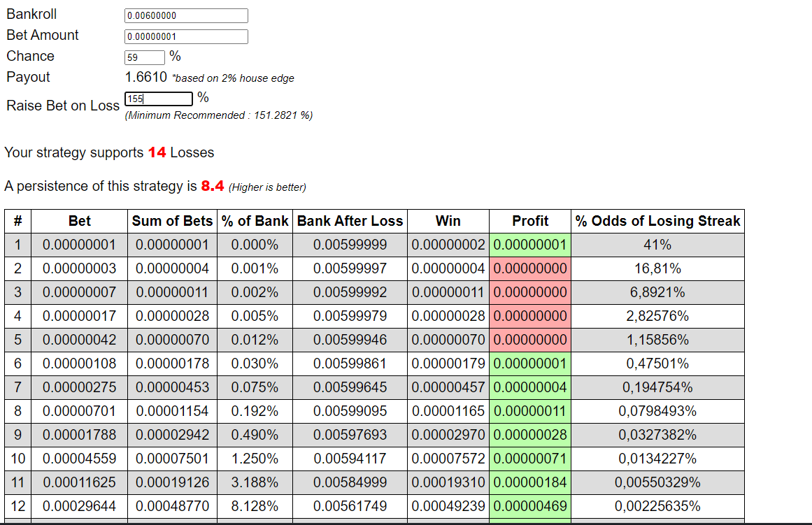
Task: Click the red 14 losses number
Action: 157,152
